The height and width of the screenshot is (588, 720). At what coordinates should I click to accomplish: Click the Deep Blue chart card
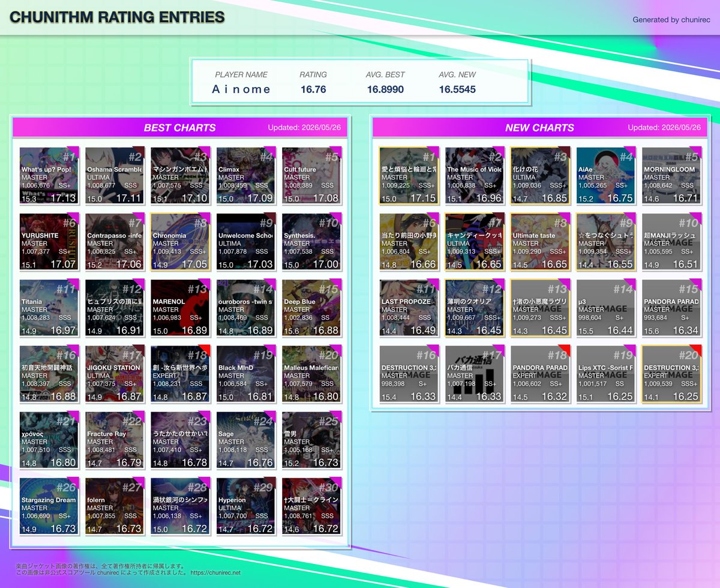coord(311,308)
